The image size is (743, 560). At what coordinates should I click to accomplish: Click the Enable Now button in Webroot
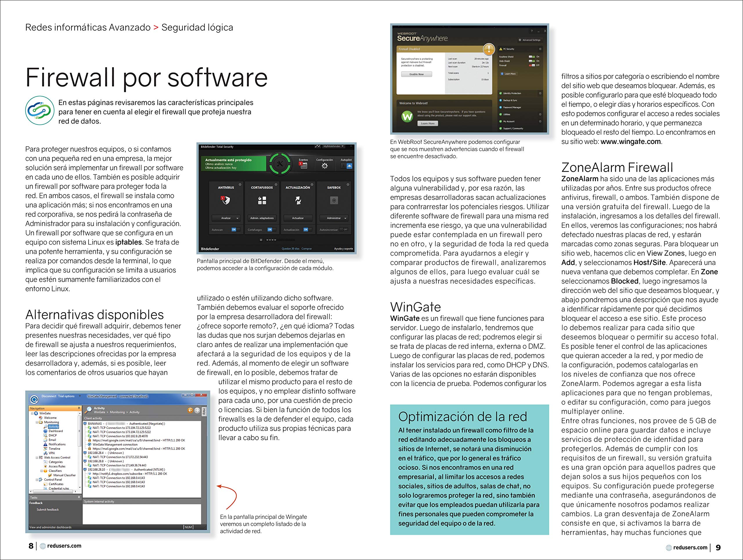pyautogui.click(x=416, y=74)
